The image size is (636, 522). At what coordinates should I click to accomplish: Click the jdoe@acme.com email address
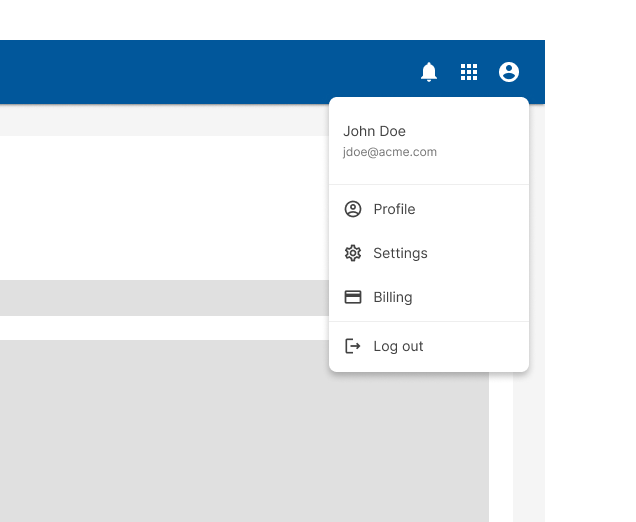[390, 152]
